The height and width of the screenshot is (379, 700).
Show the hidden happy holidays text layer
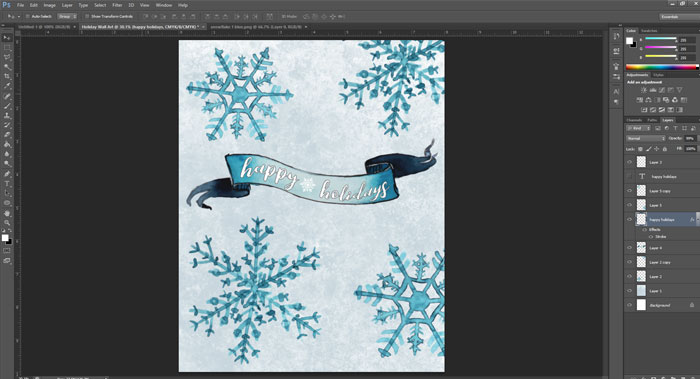click(x=629, y=177)
